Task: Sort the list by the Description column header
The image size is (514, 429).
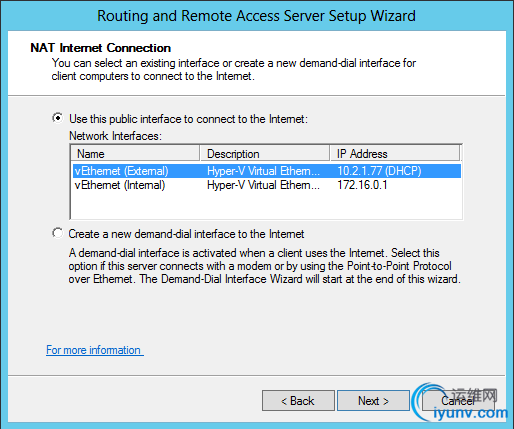Action: [265, 153]
